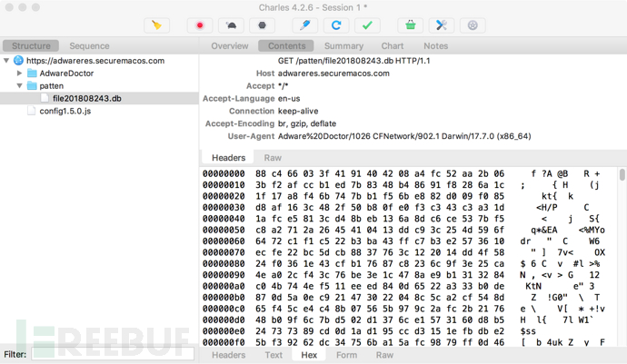Click hex offset 00000050 row

(403, 231)
